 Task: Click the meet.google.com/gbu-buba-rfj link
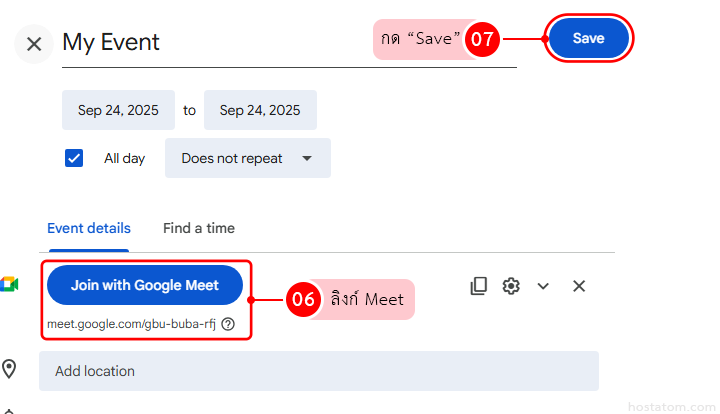point(132,324)
